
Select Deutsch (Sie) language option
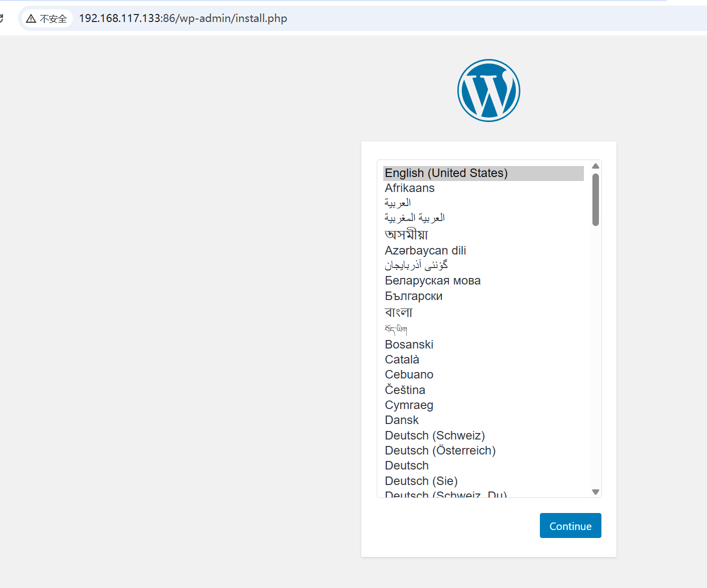483,481
